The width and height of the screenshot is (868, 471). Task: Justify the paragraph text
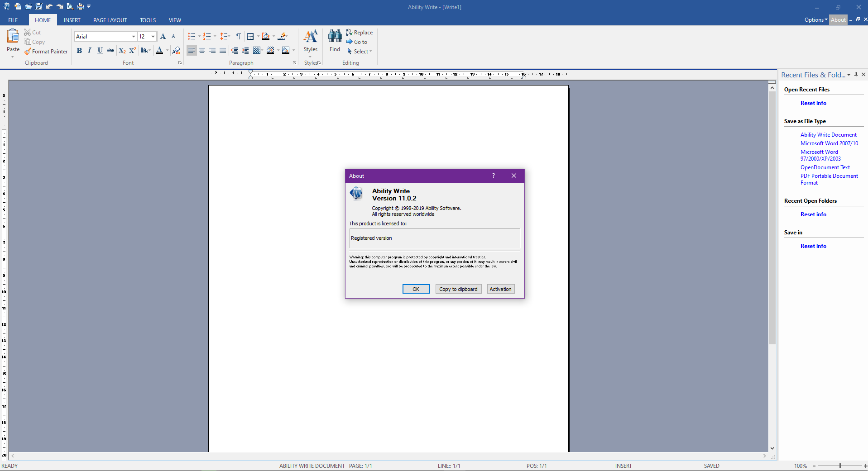tap(223, 50)
